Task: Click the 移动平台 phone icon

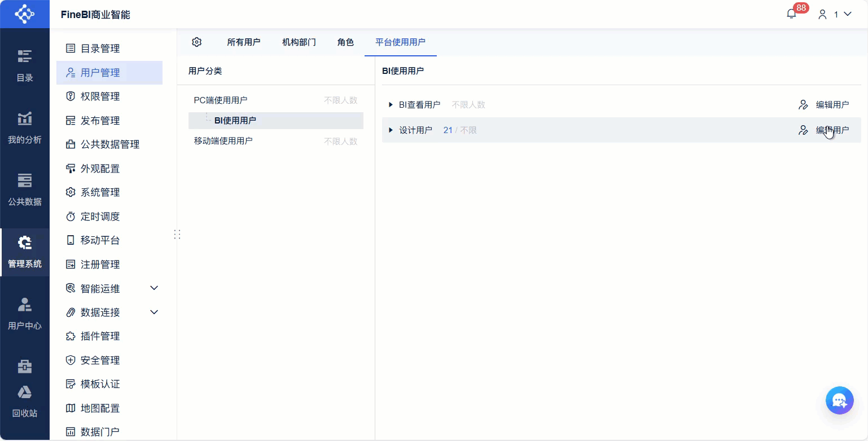Action: pos(71,240)
